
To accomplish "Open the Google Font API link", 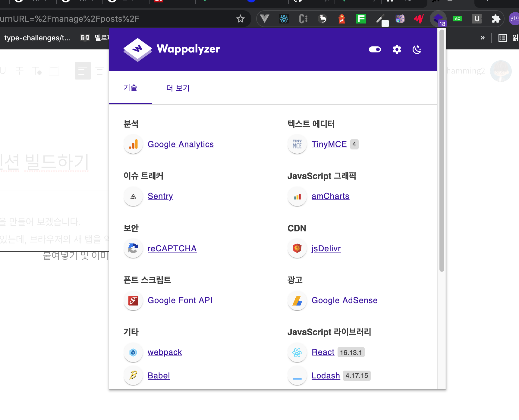I will pyautogui.click(x=180, y=300).
